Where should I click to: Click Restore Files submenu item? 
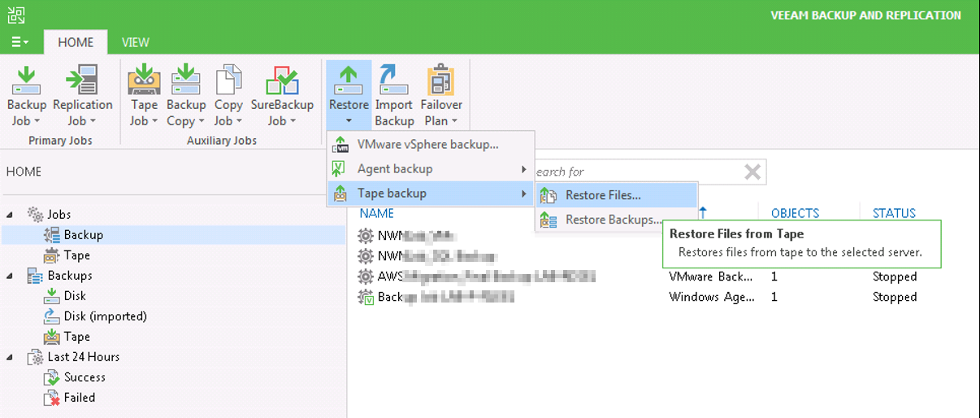616,195
